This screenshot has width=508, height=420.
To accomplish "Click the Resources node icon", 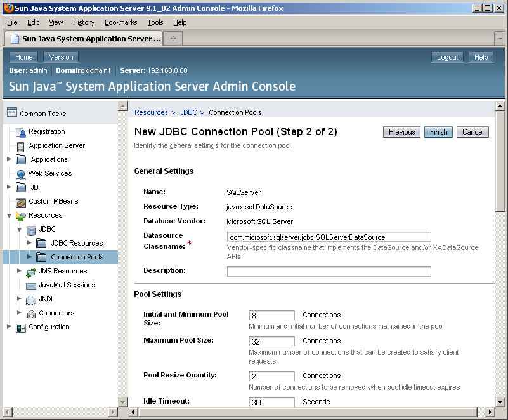I will pos(21,216).
